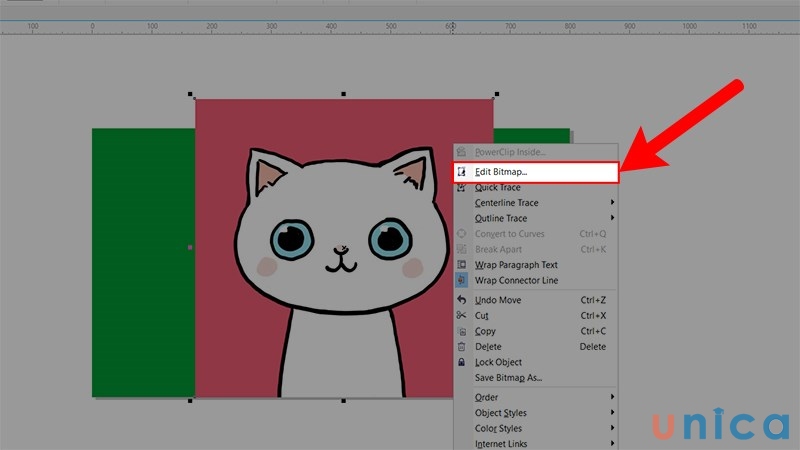The height and width of the screenshot is (450, 800).
Task: Expand the Outline Trace submenu arrow
Action: 612,218
